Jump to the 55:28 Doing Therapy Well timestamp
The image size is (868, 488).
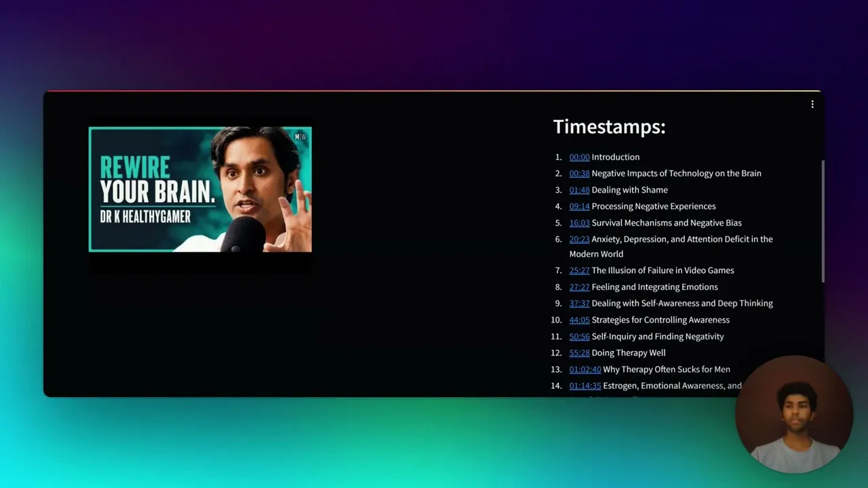point(579,353)
